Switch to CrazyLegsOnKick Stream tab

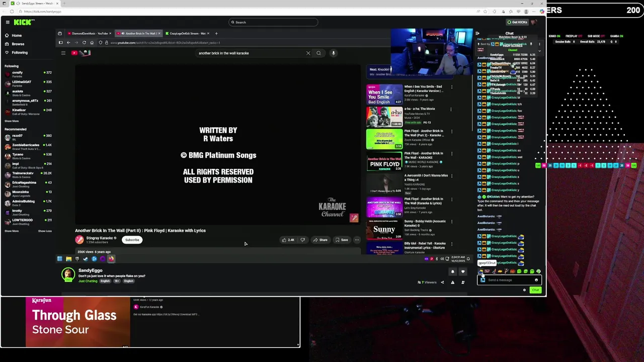187,34
